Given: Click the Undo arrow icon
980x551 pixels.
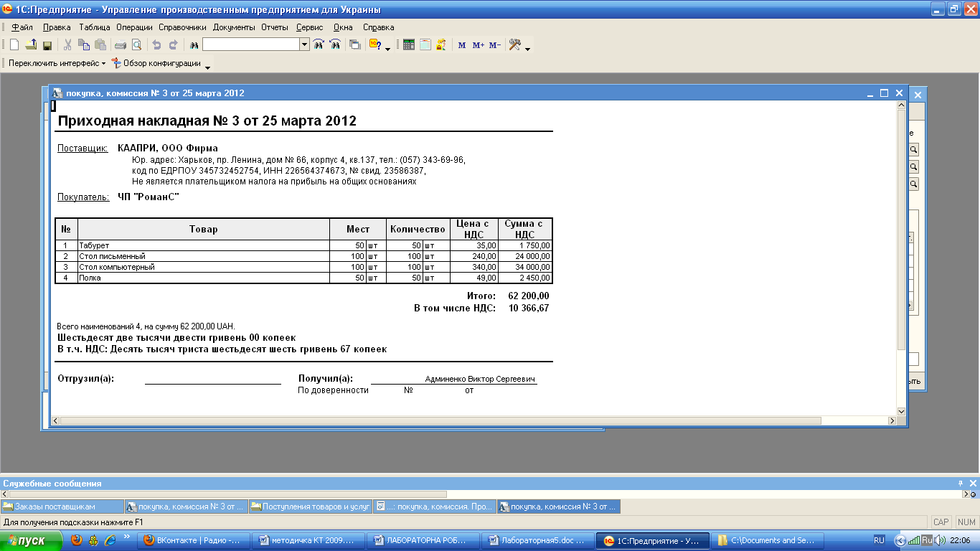Looking at the screenshot, I should point(156,44).
